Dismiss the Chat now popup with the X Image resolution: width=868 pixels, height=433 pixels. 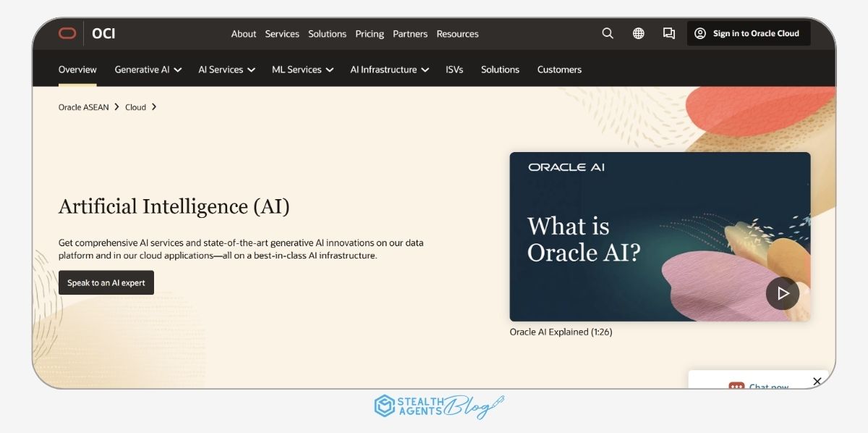click(x=817, y=380)
